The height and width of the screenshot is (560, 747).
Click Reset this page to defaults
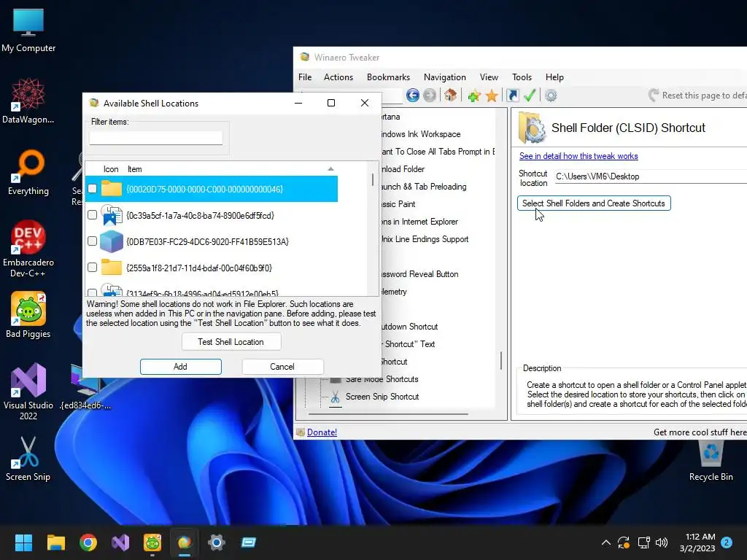click(697, 96)
